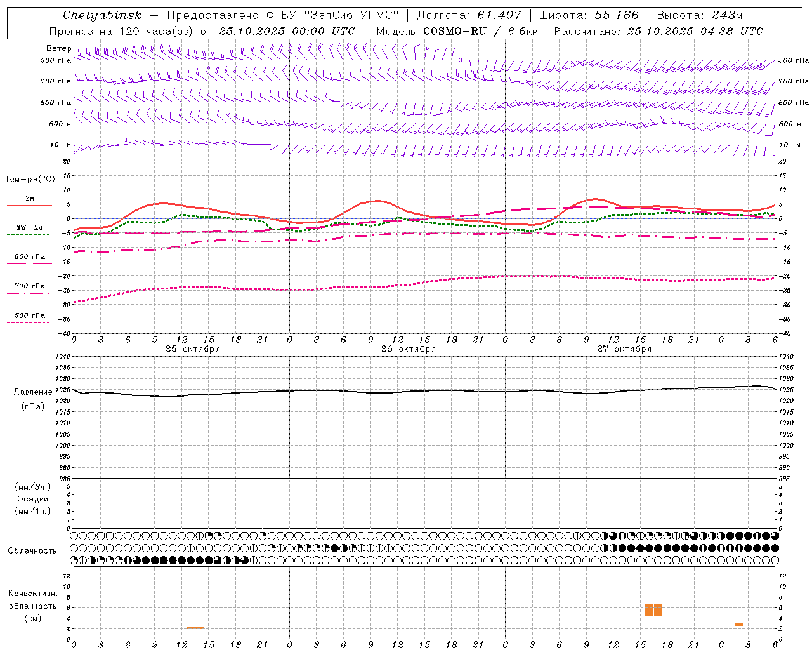Click the '(мм/3ч.)' precipitation unit label
812x650 pixels.
33,487
